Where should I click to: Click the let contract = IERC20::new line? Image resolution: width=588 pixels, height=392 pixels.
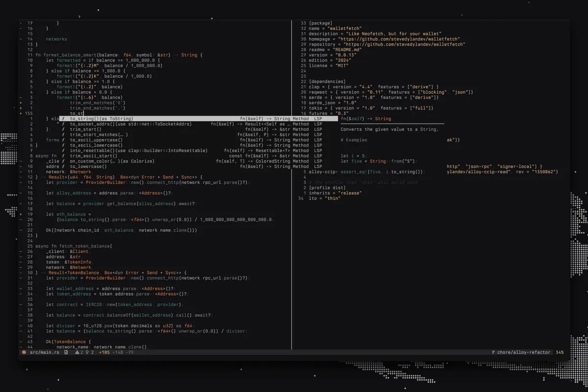(114, 304)
